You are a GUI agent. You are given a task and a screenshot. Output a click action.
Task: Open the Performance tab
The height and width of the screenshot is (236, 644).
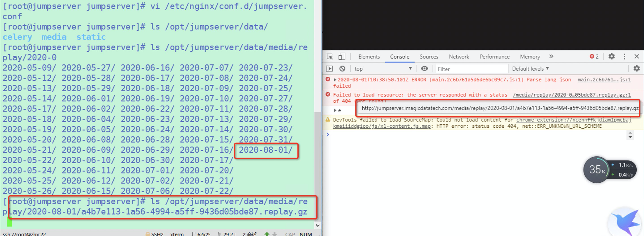494,57
